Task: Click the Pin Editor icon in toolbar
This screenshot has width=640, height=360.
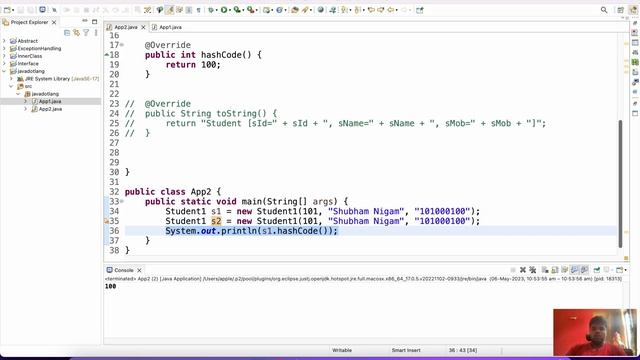Action: pos(420,10)
